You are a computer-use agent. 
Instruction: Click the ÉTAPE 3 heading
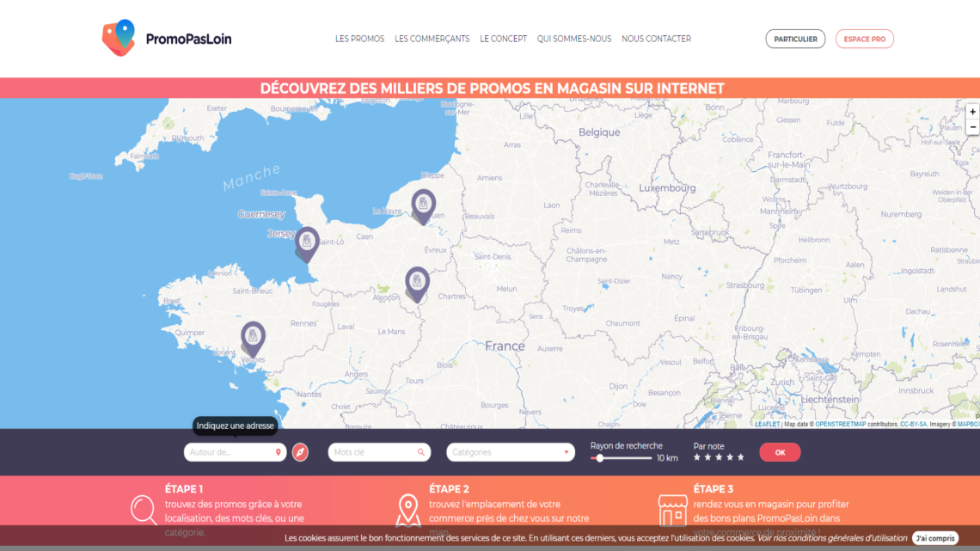coord(714,489)
